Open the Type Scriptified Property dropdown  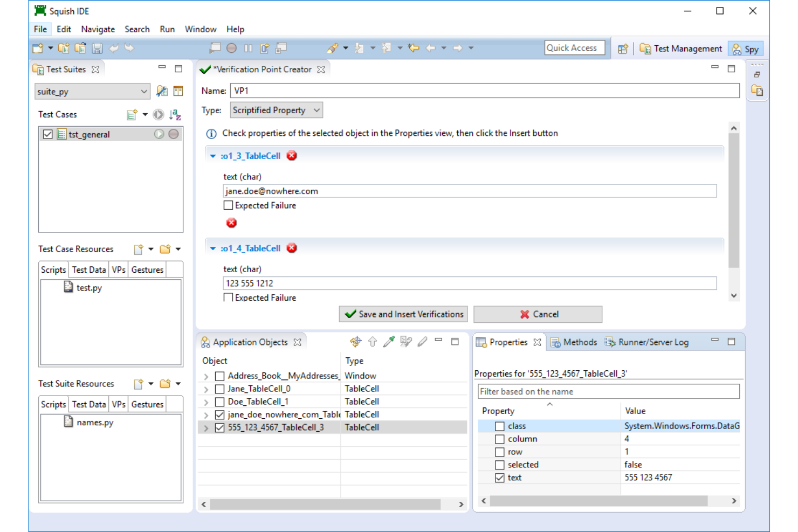(277, 110)
